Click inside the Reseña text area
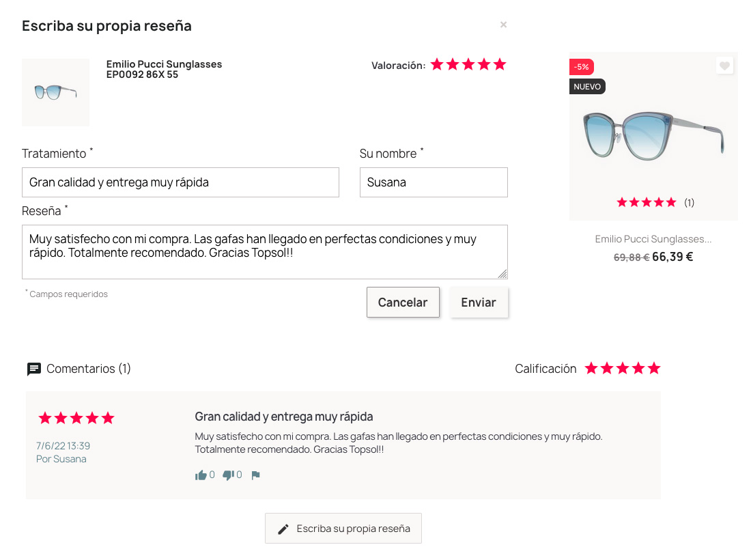751x560 pixels. [x=264, y=252]
